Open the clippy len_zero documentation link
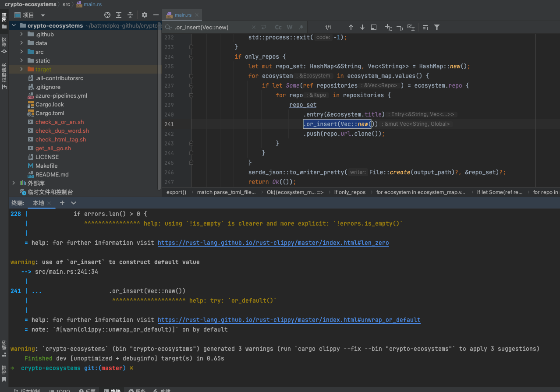The height and width of the screenshot is (392, 560). pos(273,243)
